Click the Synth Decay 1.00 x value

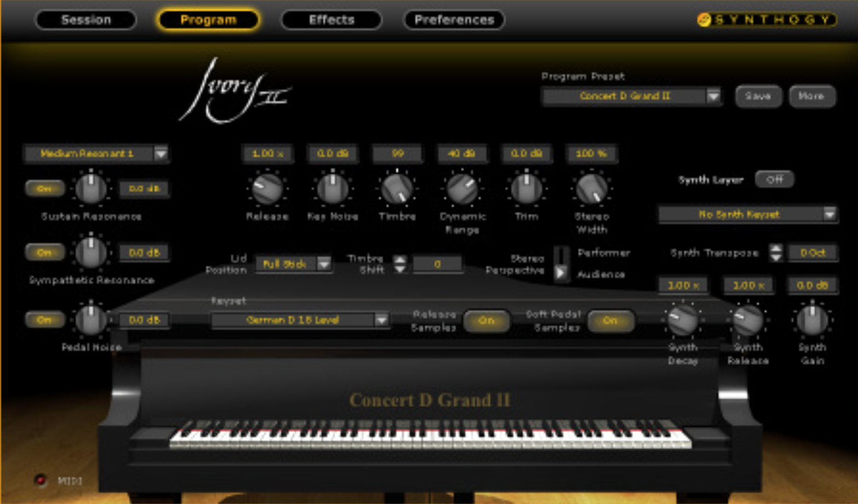[x=683, y=285]
